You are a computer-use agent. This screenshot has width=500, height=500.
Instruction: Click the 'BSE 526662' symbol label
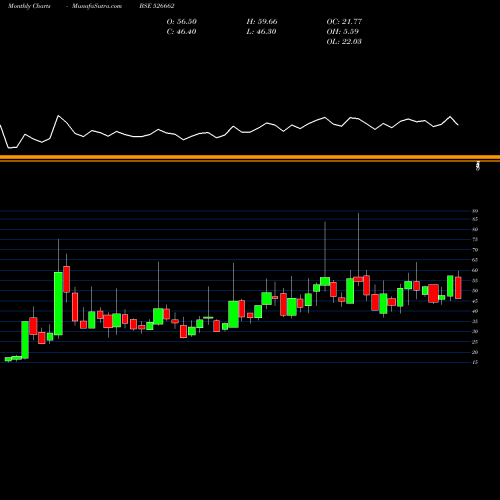click(157, 6)
